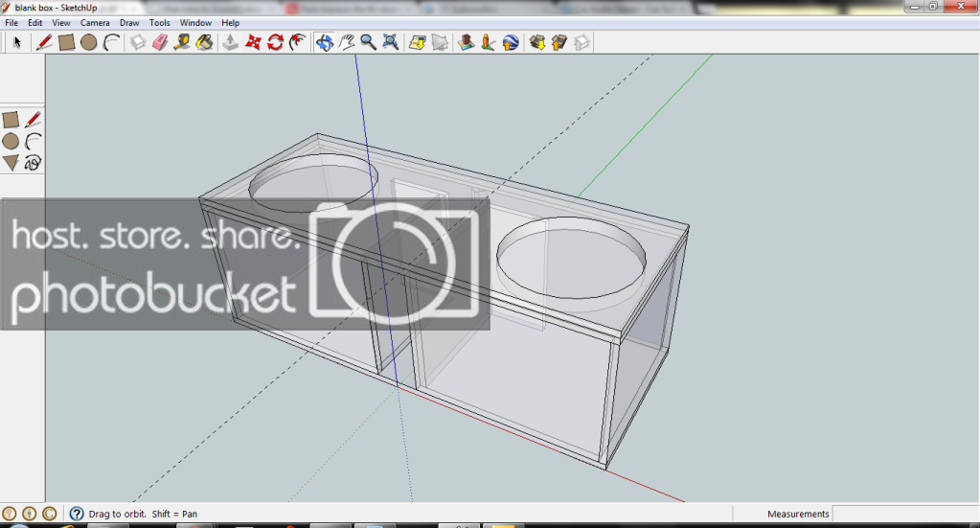The width and height of the screenshot is (980, 528).
Task: Click the Zoom Extents icon
Action: click(x=391, y=42)
